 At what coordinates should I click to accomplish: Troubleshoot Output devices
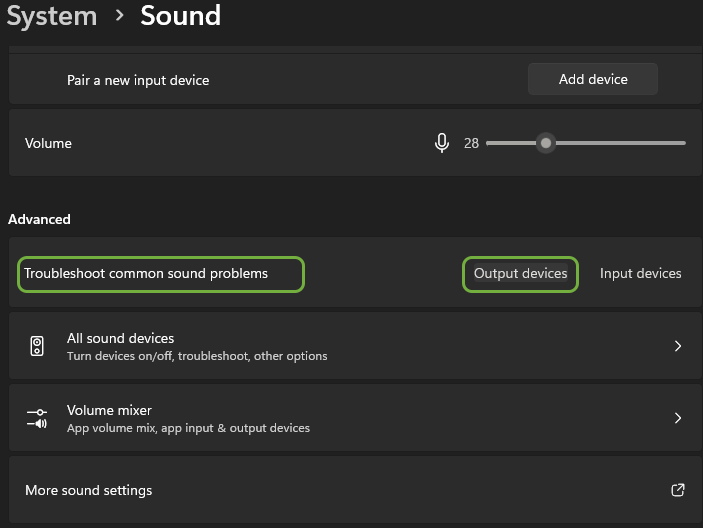[520, 273]
